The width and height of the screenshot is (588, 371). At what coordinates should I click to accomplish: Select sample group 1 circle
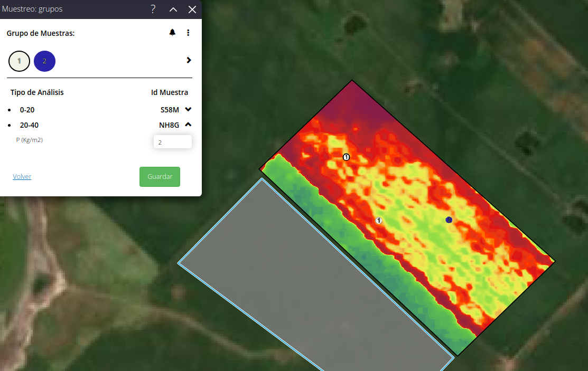click(19, 61)
